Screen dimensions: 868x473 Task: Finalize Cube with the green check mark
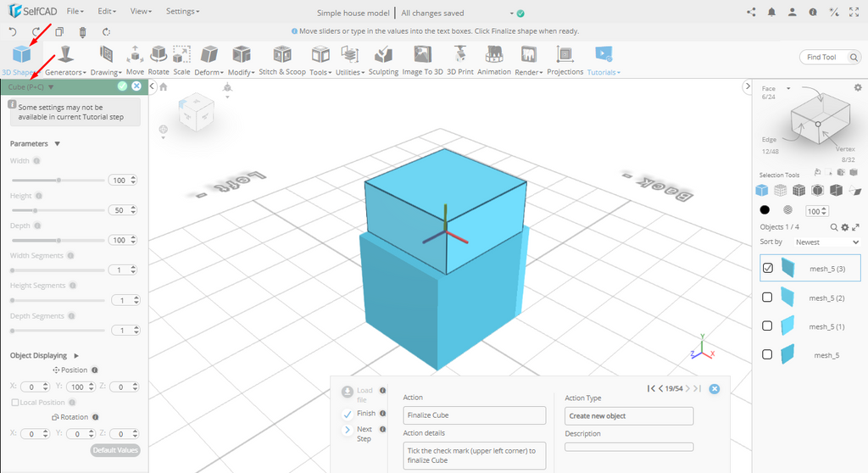click(122, 86)
